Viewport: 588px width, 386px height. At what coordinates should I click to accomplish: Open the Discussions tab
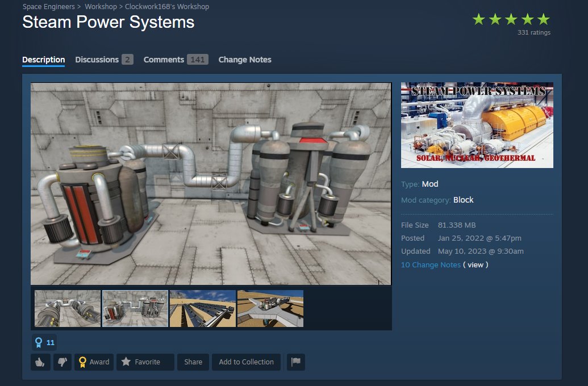point(104,60)
